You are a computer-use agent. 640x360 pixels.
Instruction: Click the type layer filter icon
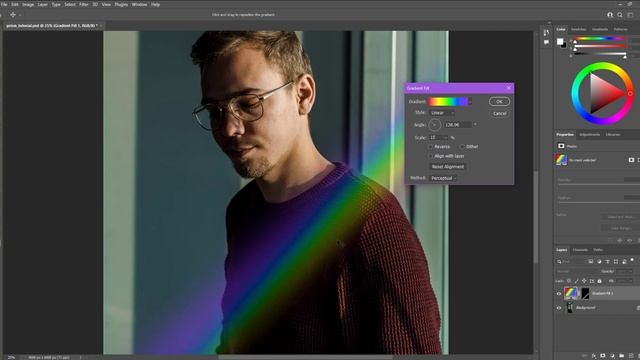click(x=608, y=262)
